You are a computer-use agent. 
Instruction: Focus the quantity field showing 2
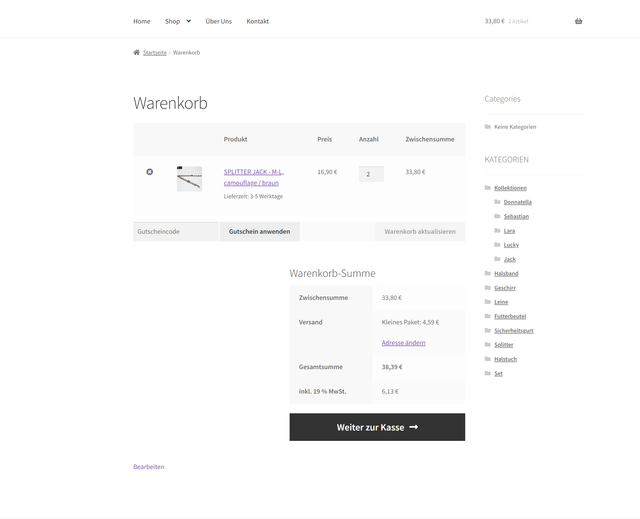coord(371,174)
